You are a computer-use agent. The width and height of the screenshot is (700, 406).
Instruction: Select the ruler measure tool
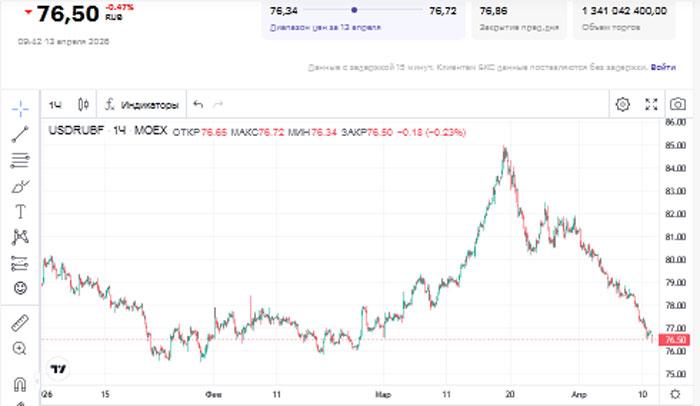tap(20, 322)
